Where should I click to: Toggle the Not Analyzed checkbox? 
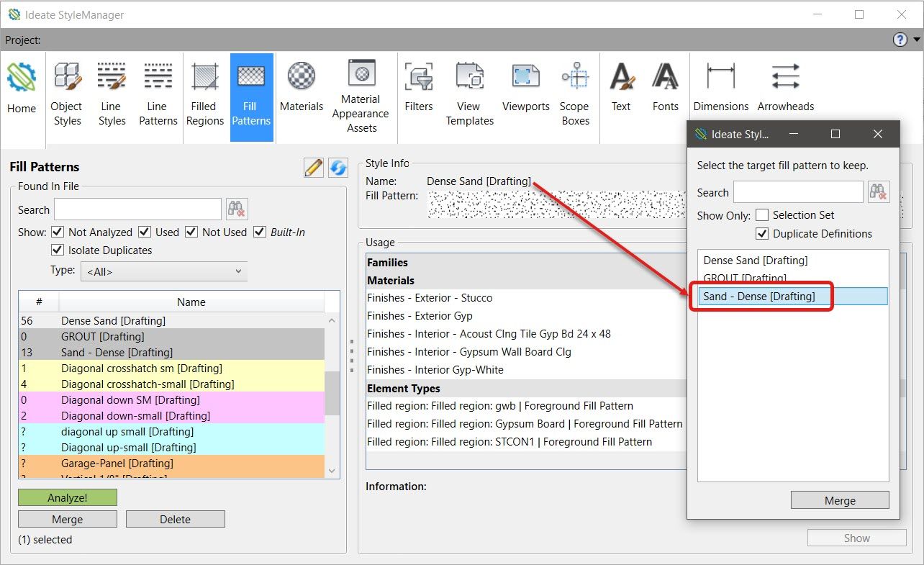click(x=58, y=232)
